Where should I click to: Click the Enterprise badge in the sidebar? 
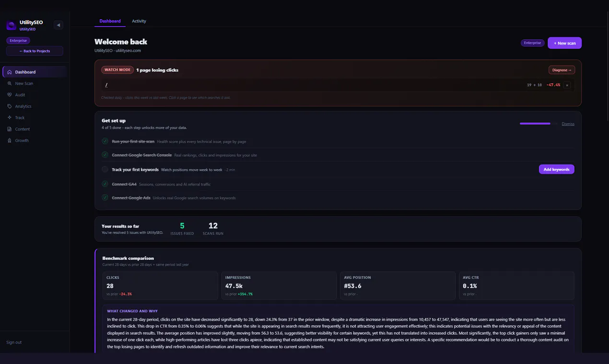18,41
